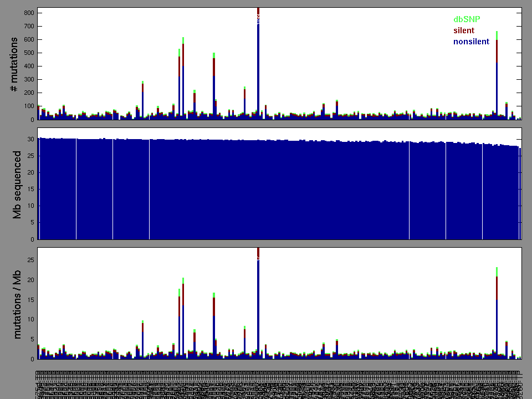The image size is (532, 399).
Task: Click the 100 tick on # mutations axis
Action: [x=28, y=106]
